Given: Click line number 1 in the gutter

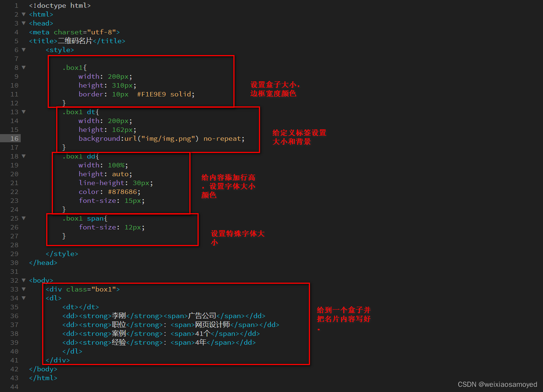Looking at the screenshot, I should (16, 6).
